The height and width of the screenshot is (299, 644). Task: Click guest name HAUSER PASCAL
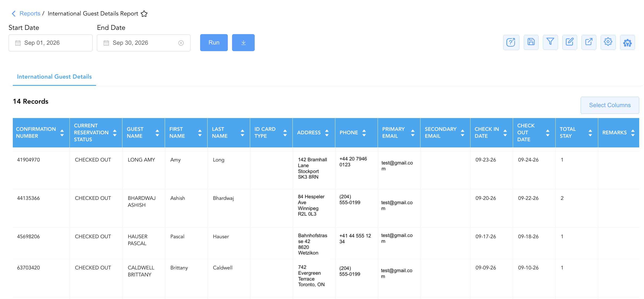[x=138, y=240]
